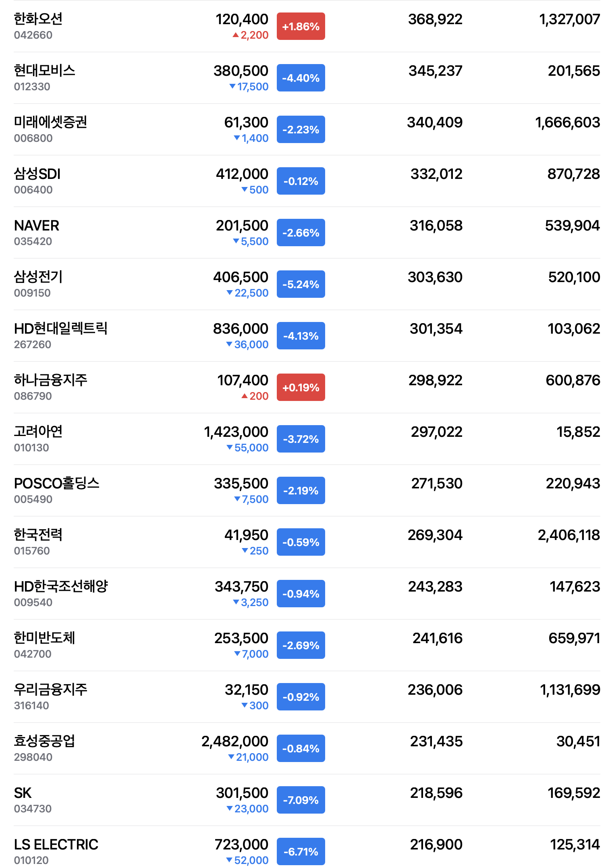Select HD현대일렉트릭 stock name
This screenshot has height=868, width=610.
(x=60, y=329)
